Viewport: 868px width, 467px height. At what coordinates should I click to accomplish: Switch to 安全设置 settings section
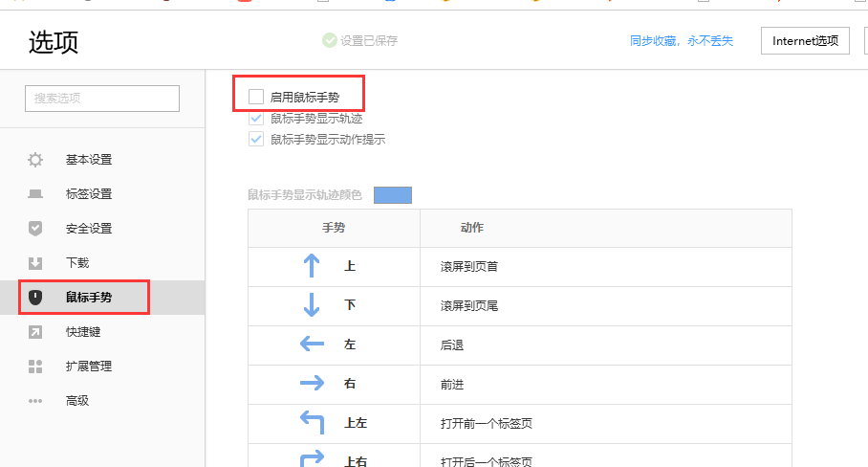89,229
